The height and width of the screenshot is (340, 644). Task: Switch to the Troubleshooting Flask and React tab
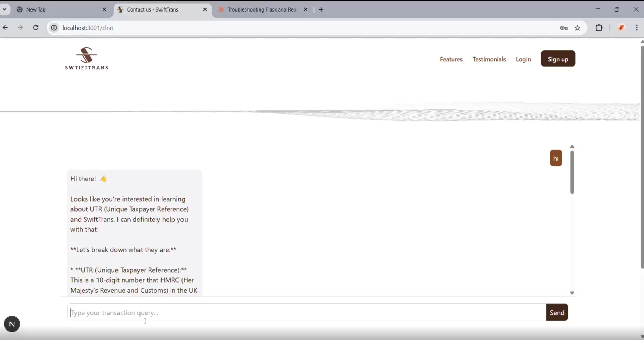click(x=262, y=9)
